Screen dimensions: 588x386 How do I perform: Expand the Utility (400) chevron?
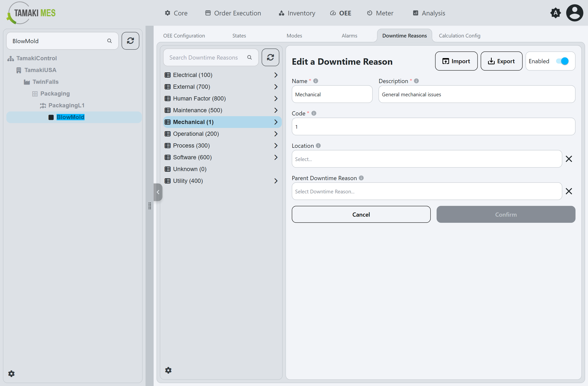tap(276, 181)
